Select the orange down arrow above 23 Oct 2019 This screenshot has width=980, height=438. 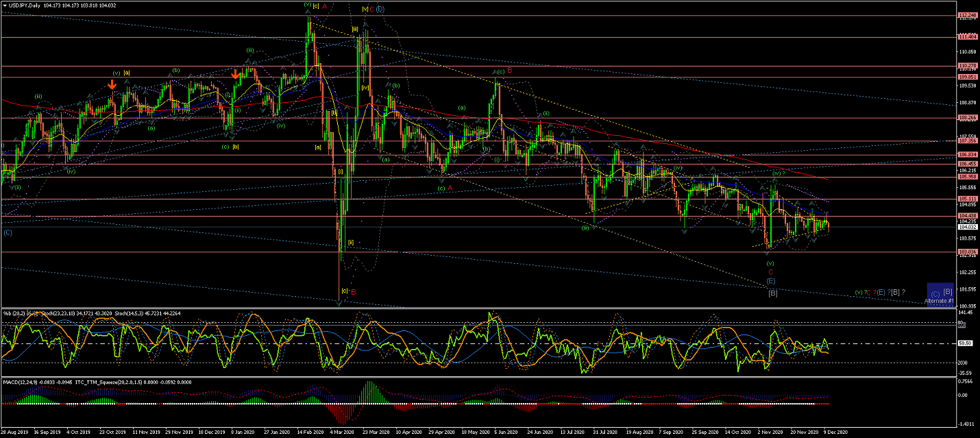pyautogui.click(x=112, y=84)
